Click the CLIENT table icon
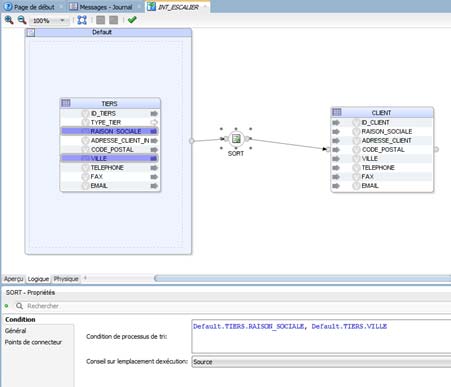 point(337,112)
